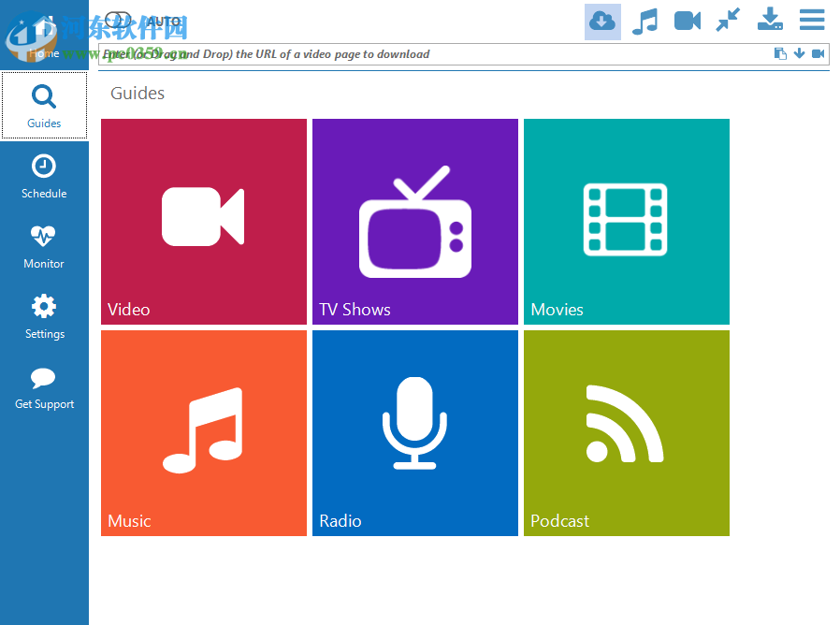This screenshot has width=840, height=625.
Task: Click the download arrow icon beside the URL field
Action: (x=800, y=53)
